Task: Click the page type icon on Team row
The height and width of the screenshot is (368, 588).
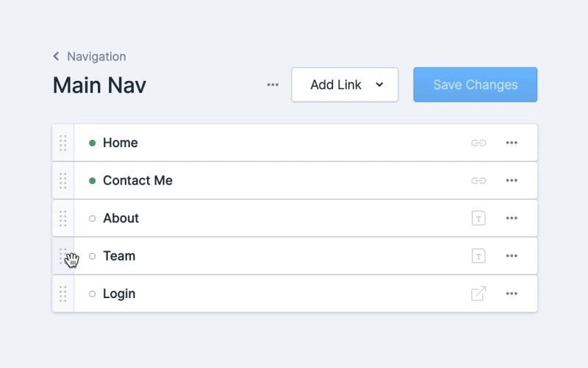Action: (x=478, y=256)
